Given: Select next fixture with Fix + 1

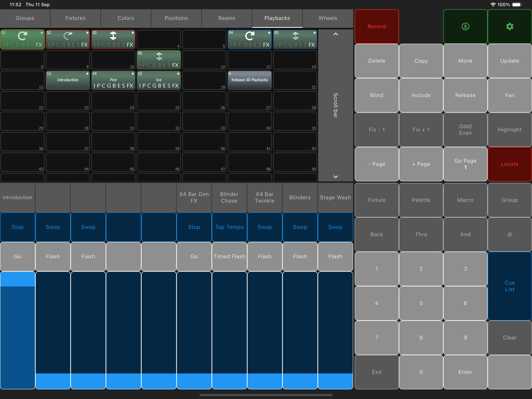Looking at the screenshot, I should pos(421,130).
